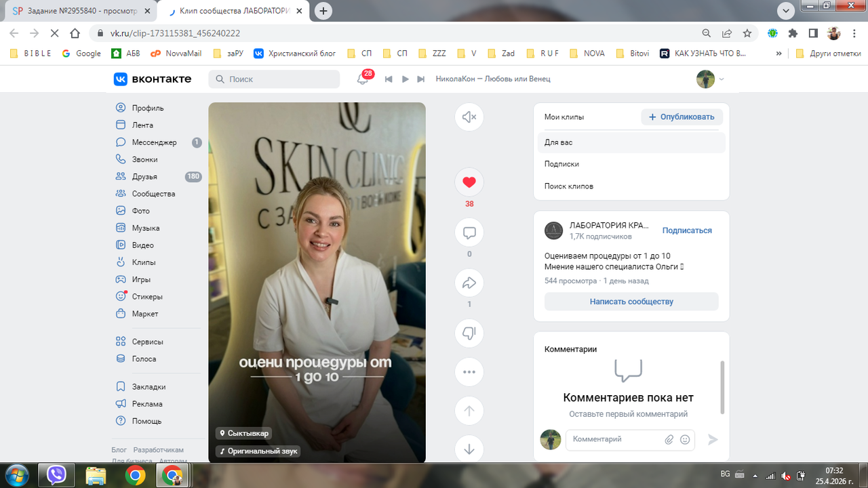Click the ВКонтакте logo
The image size is (868, 488).
pyautogui.click(x=153, y=79)
